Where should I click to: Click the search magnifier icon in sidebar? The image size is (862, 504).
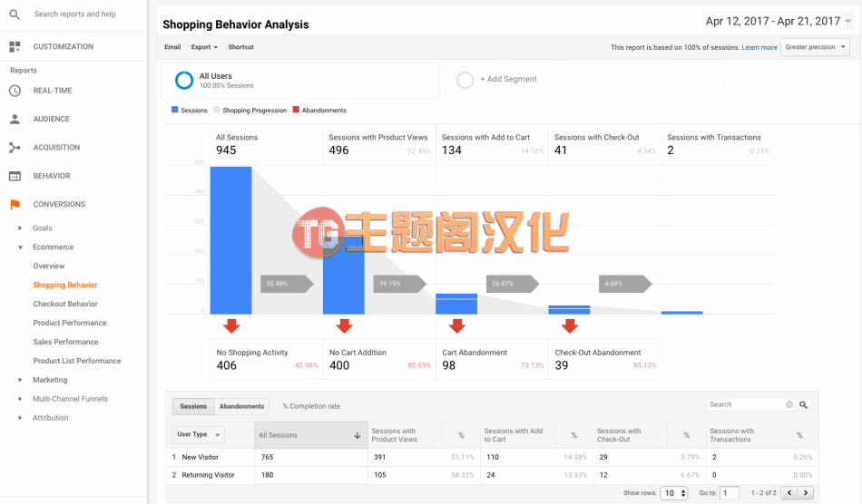[15, 15]
